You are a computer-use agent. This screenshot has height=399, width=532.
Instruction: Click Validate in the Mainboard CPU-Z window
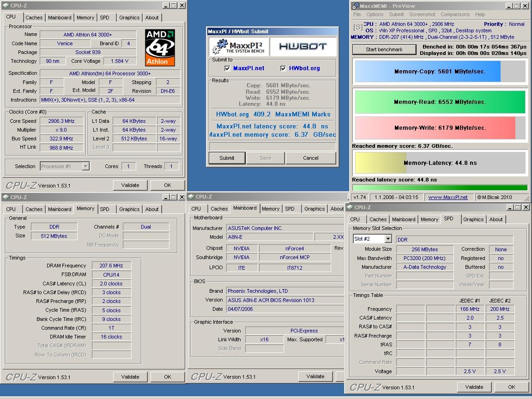coord(315,377)
